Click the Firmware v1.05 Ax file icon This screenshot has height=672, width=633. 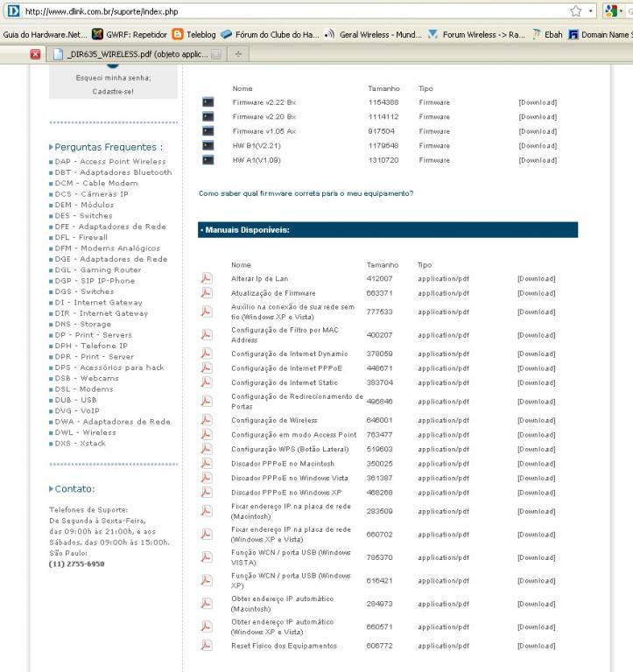(208, 131)
